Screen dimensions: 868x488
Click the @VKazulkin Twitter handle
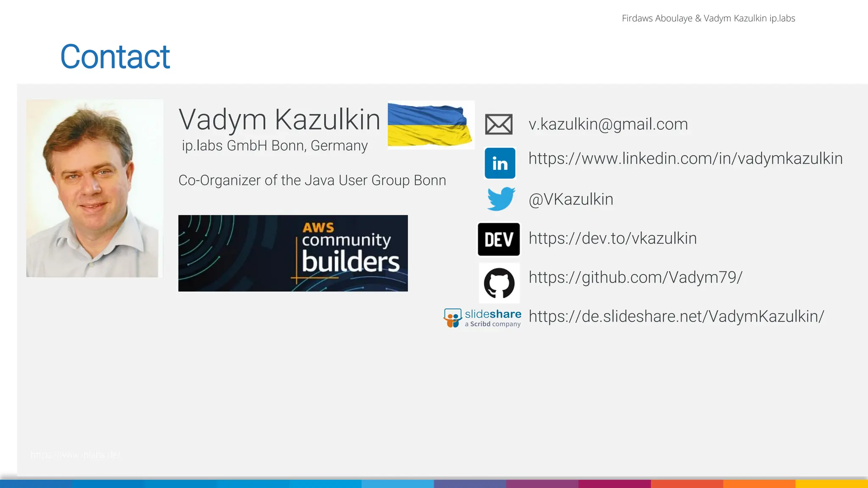coord(570,199)
